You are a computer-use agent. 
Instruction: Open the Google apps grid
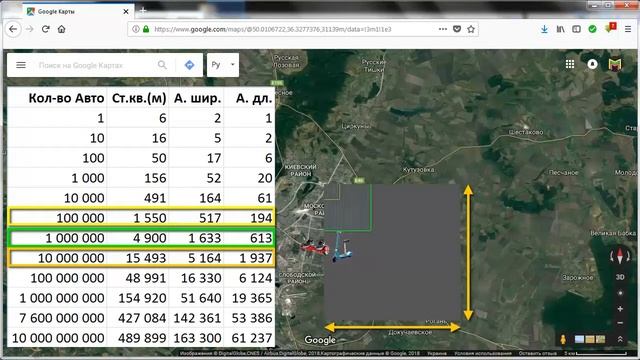point(570,64)
